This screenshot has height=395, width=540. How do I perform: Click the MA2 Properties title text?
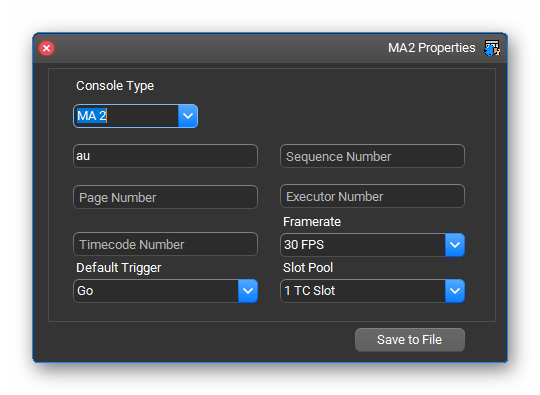point(432,48)
